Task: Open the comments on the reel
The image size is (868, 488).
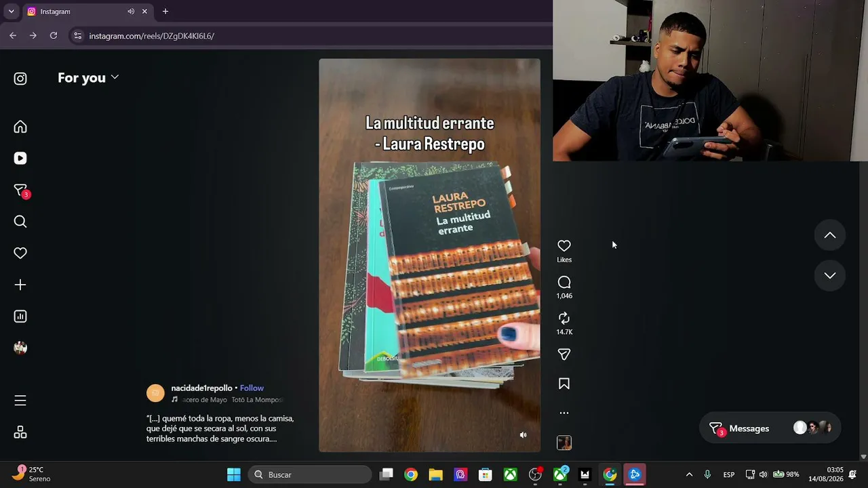Action: 564,282
